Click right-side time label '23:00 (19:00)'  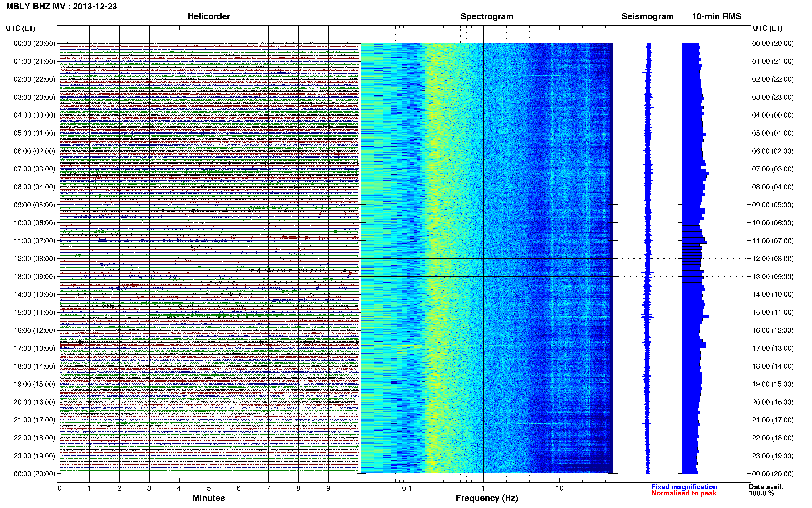(773, 456)
